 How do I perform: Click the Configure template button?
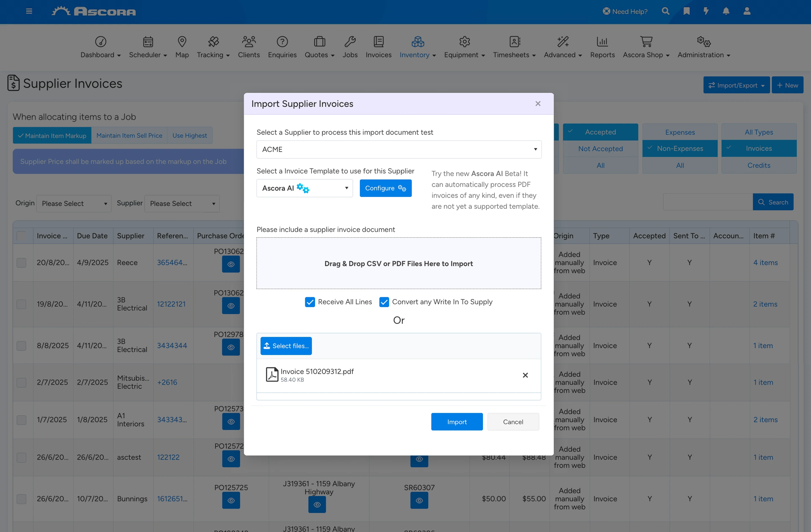tap(386, 188)
